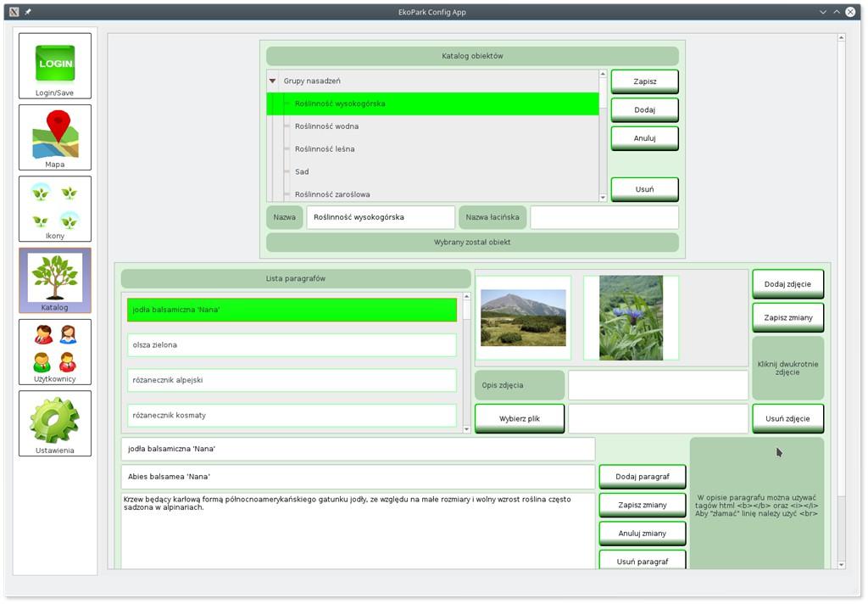
Task: Click the Zapisz button
Action: tap(644, 81)
